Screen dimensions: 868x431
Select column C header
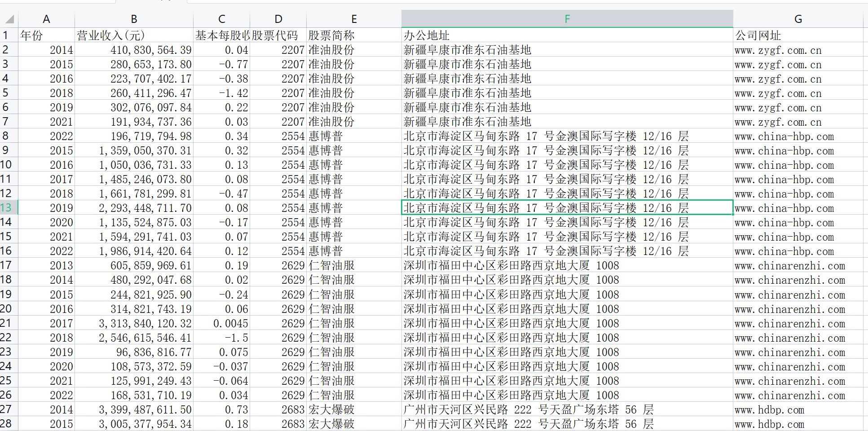[x=221, y=19]
